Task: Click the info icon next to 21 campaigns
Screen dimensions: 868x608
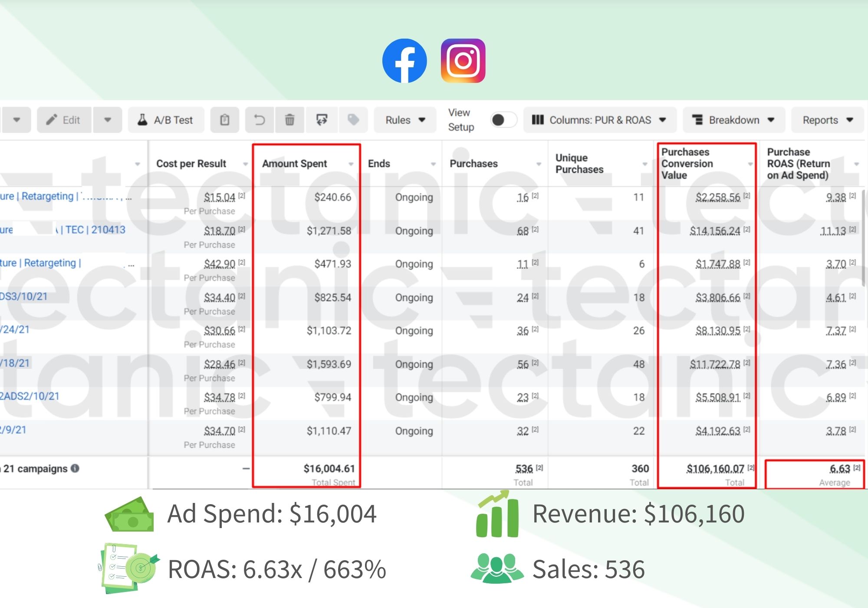Action: (x=75, y=468)
